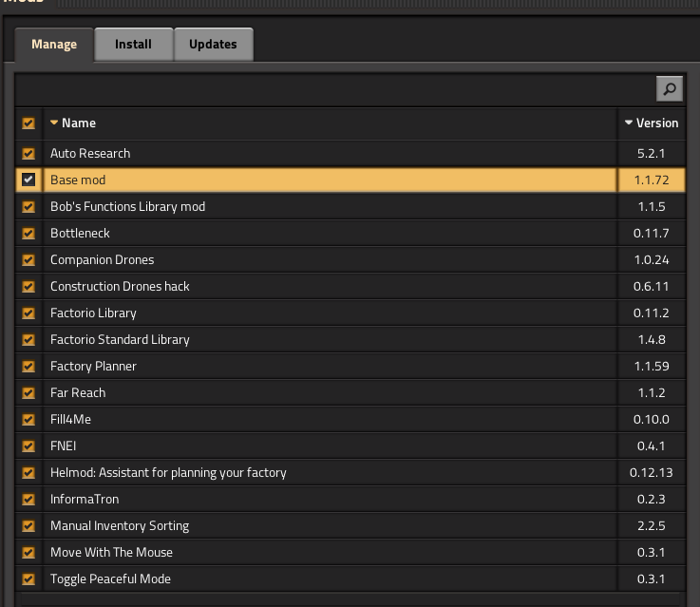Viewport: 700px width, 607px height.
Task: Uncheck the Factory Planner mod
Action: 28,366
